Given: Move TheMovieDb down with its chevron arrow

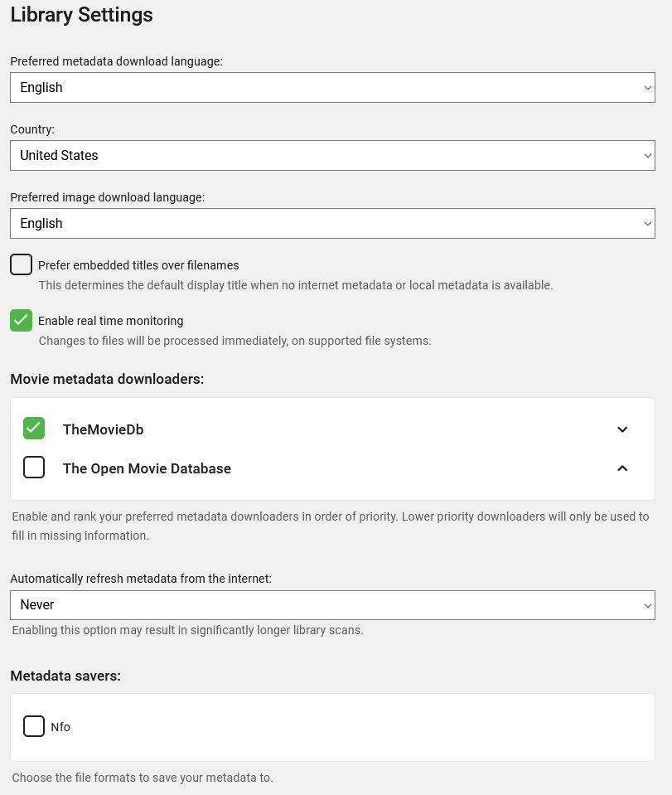Looking at the screenshot, I should click(x=622, y=429).
